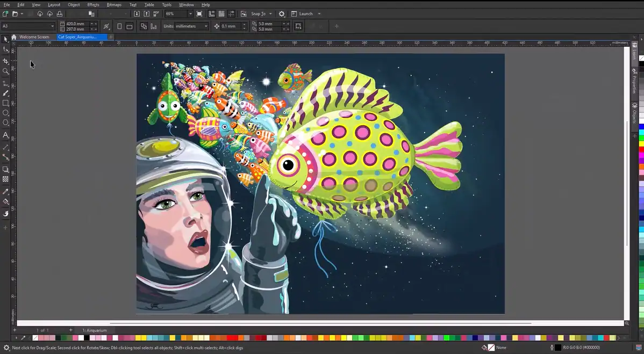This screenshot has width=644, height=354.
Task: Open the Bitmaps menu
Action: (x=114, y=4)
